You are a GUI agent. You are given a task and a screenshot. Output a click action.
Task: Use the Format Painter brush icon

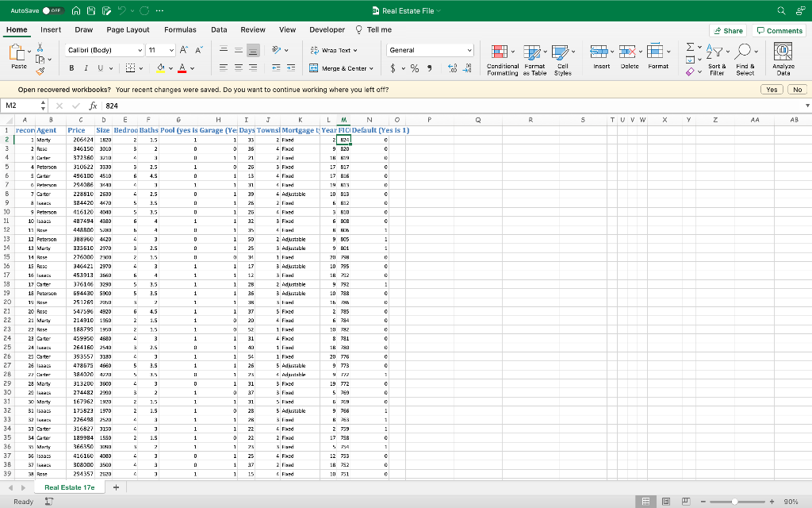[x=40, y=71]
